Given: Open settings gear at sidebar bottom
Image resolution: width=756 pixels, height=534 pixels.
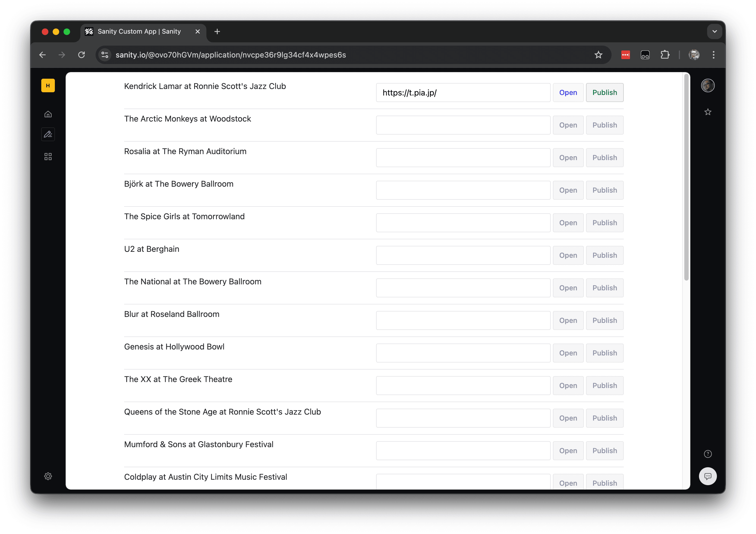Looking at the screenshot, I should click(48, 476).
